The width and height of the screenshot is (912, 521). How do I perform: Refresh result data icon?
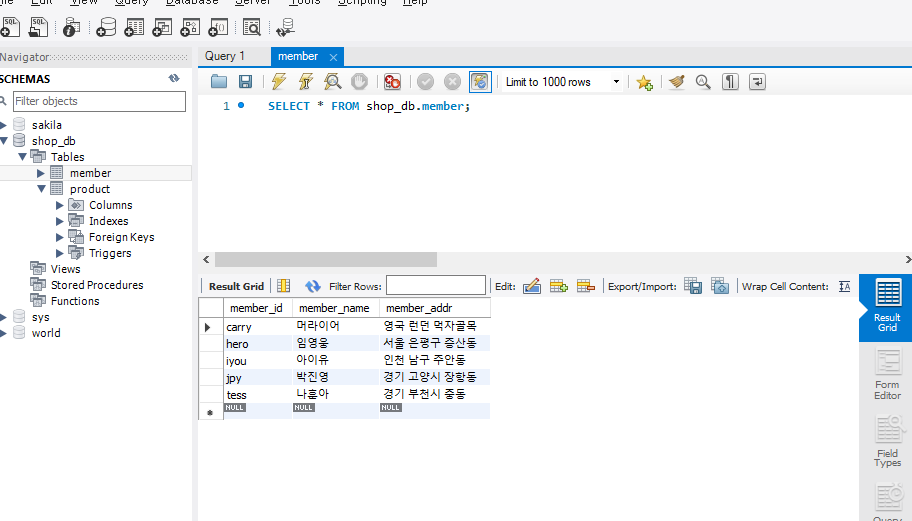click(x=312, y=286)
